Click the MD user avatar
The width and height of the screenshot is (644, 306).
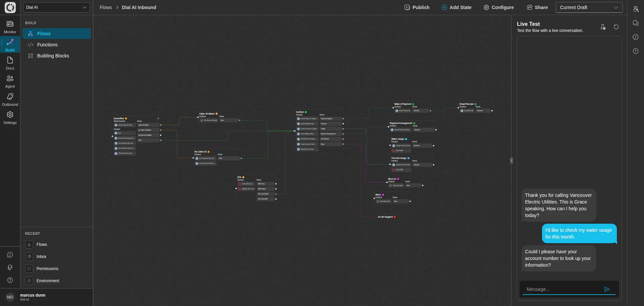[x=10, y=297]
